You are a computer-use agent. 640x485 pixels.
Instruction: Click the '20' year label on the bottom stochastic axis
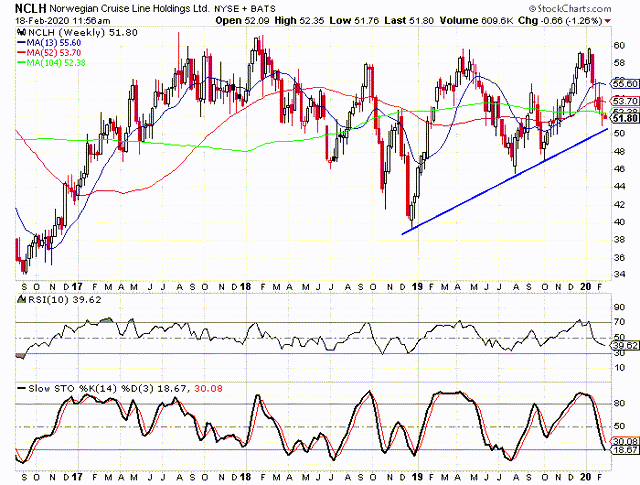point(586,476)
